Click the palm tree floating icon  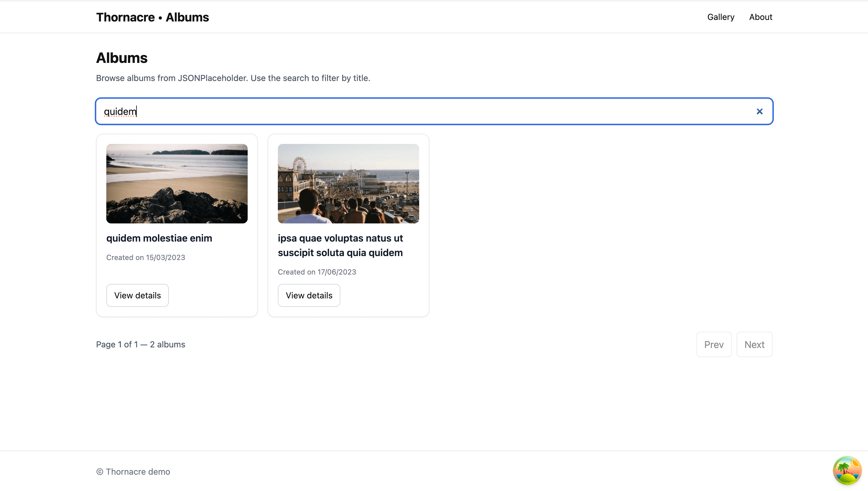[847, 470]
